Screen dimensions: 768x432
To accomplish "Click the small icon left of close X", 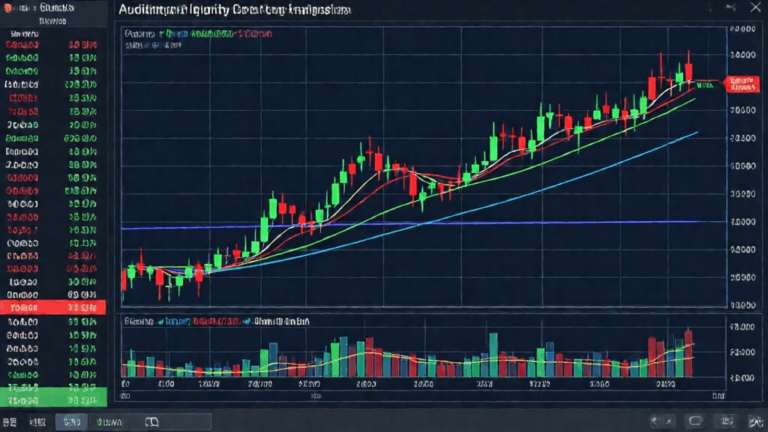I will coord(731,7).
